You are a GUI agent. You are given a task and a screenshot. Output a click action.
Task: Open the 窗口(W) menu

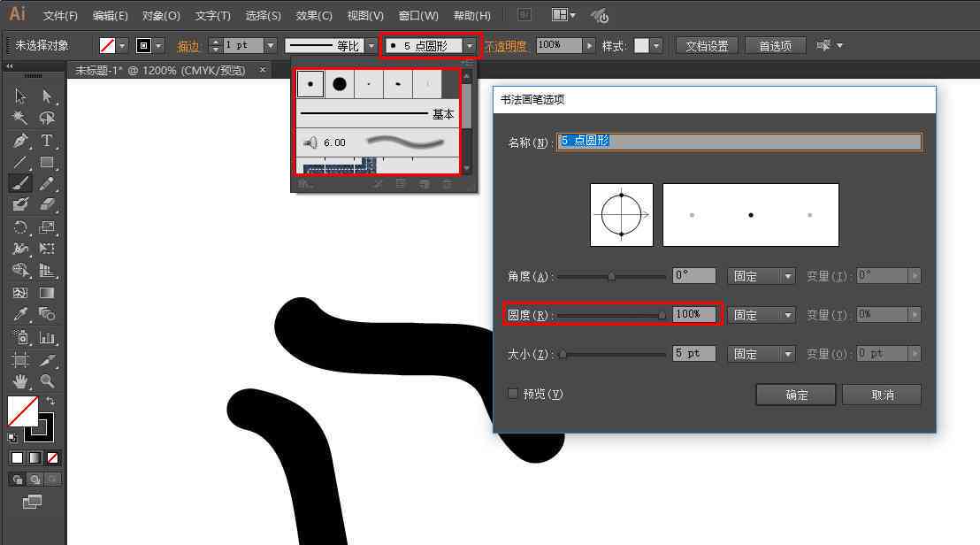[x=418, y=16]
